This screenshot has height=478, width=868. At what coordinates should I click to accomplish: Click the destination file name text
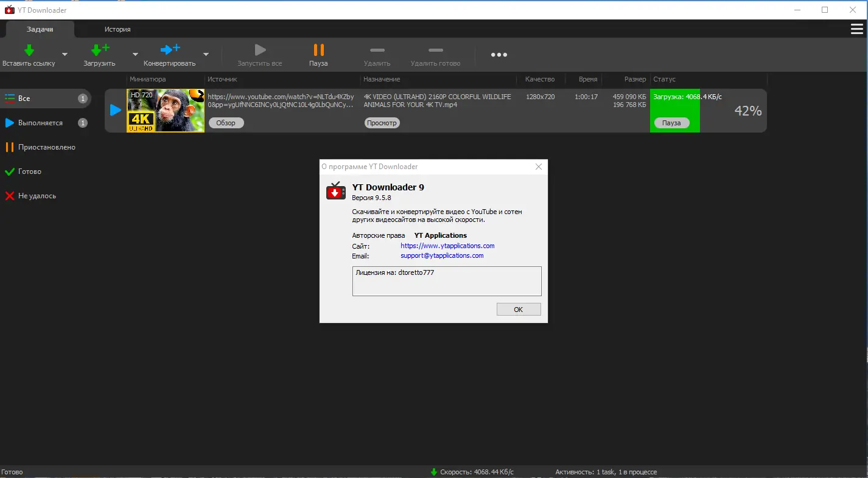point(438,100)
